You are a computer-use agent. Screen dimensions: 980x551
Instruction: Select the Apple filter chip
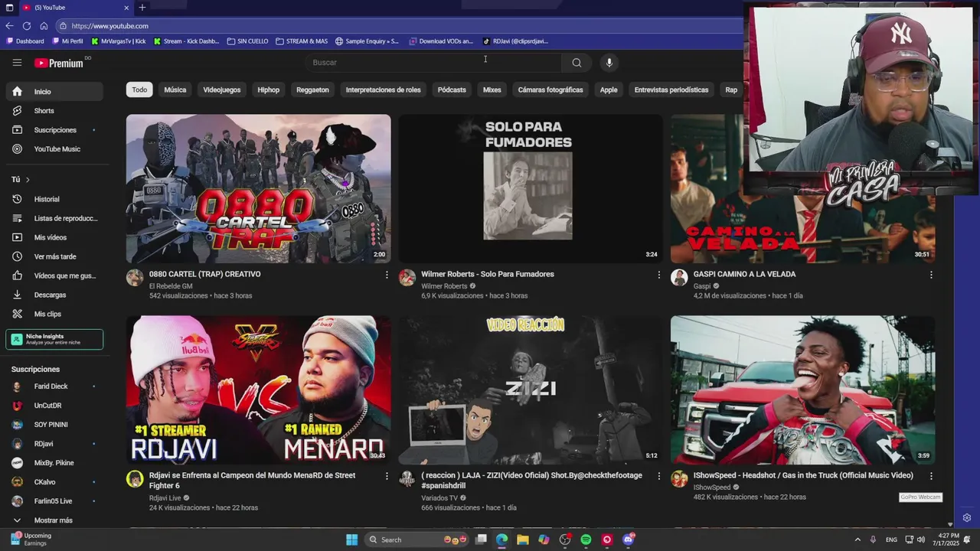point(609,90)
